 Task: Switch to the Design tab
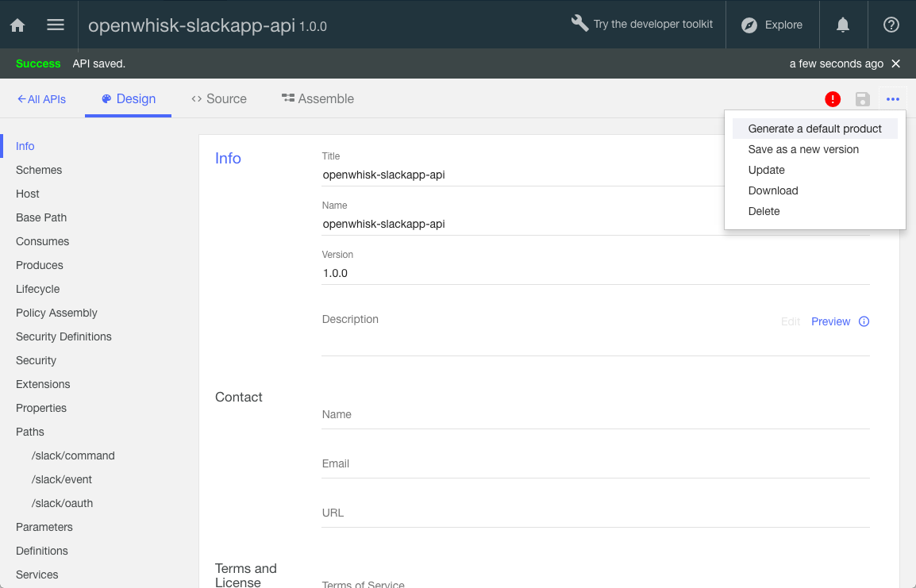128,98
